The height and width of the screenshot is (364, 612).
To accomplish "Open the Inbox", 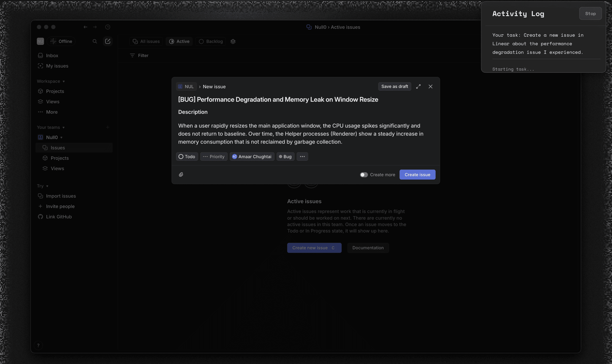I will 52,55.
